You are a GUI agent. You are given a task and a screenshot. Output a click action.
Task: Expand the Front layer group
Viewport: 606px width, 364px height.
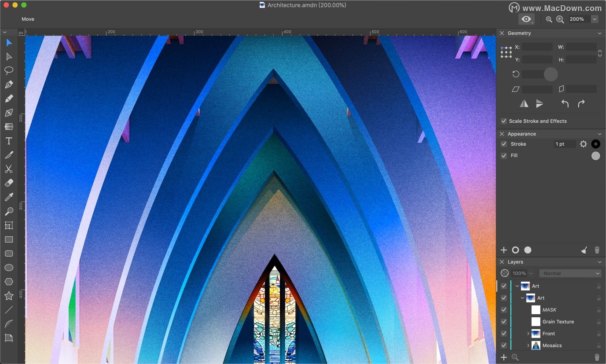(x=528, y=334)
